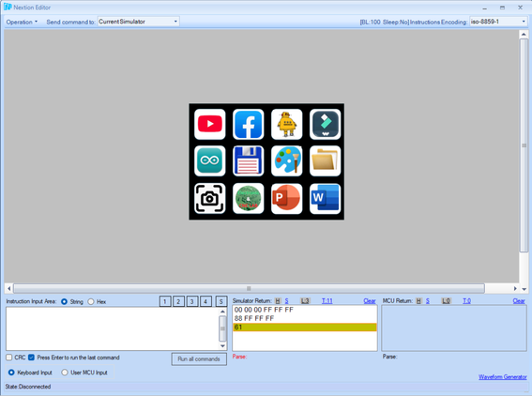The width and height of the screenshot is (532, 396).
Task: Click the MCU Return output area
Action: pyautogui.click(x=454, y=327)
